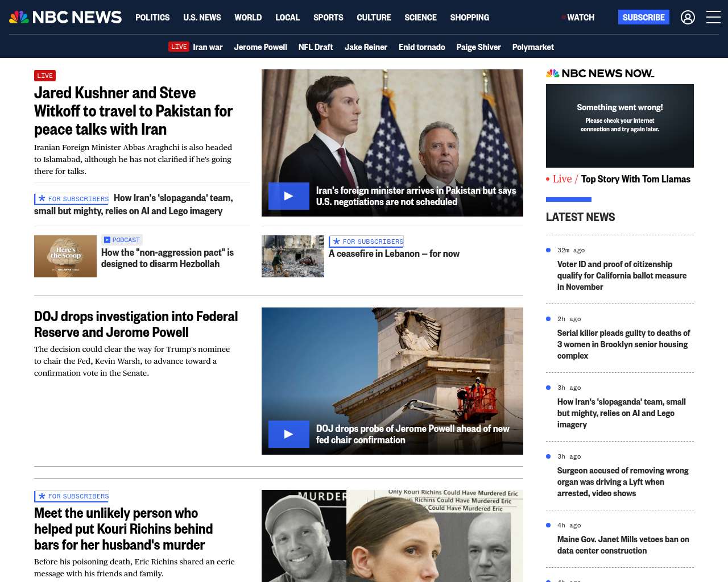
Task: Open the hamburger menu icon
Action: coord(713,18)
